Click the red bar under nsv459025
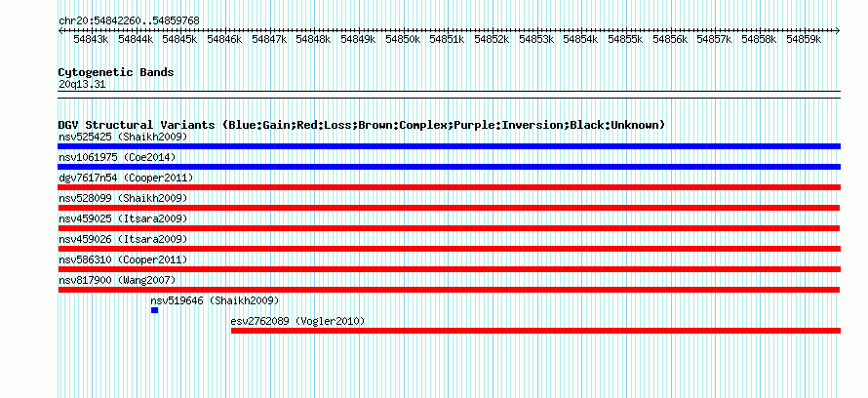868x398 pixels. coord(449,228)
